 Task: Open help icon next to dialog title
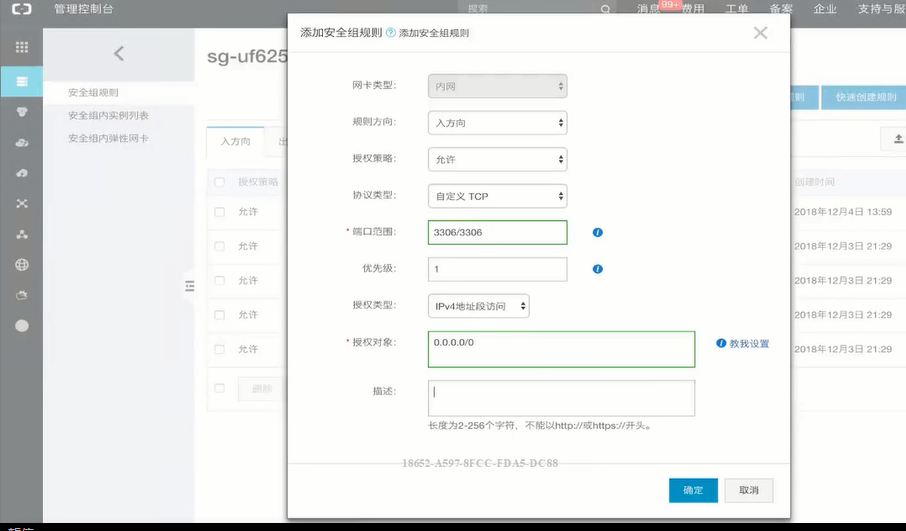click(x=391, y=32)
